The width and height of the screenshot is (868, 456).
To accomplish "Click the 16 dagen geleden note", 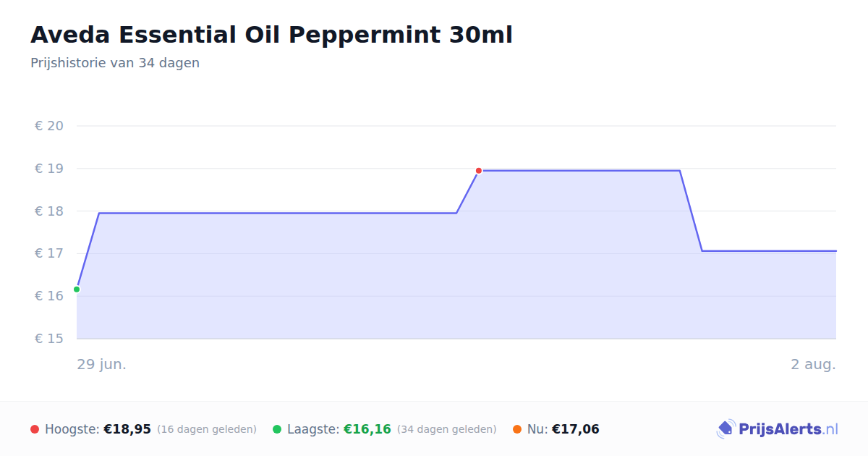I will (x=207, y=429).
